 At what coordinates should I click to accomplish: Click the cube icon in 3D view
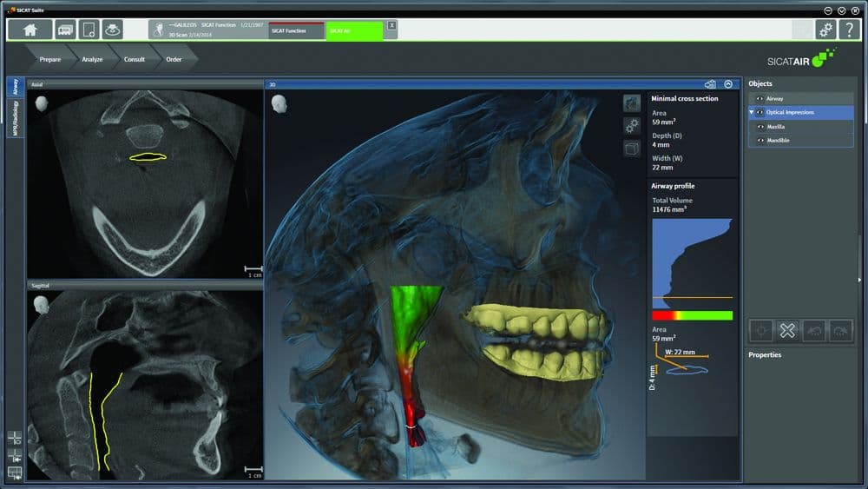click(x=632, y=148)
